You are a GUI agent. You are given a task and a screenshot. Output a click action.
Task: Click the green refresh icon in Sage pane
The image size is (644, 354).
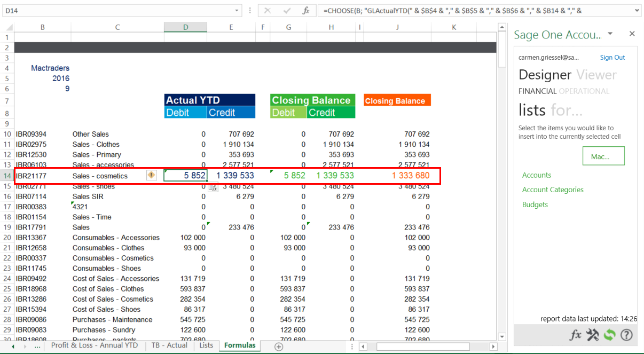(x=609, y=335)
